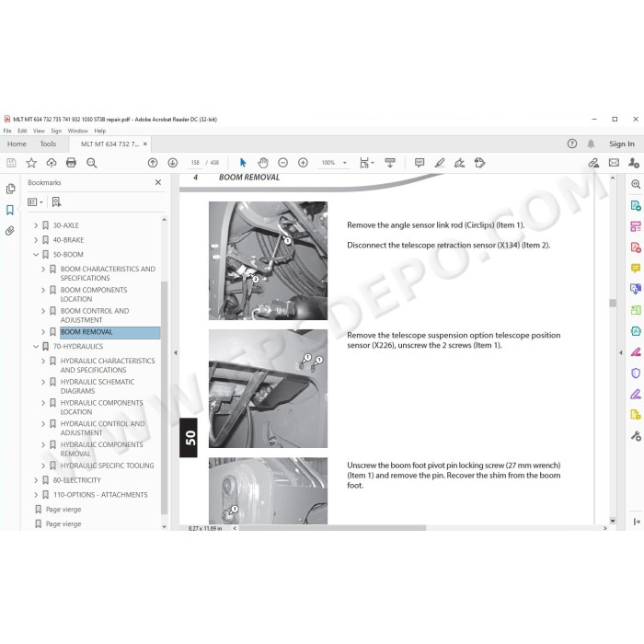The width and height of the screenshot is (644, 644).
Task: Share a link to this file
Action: (593, 163)
